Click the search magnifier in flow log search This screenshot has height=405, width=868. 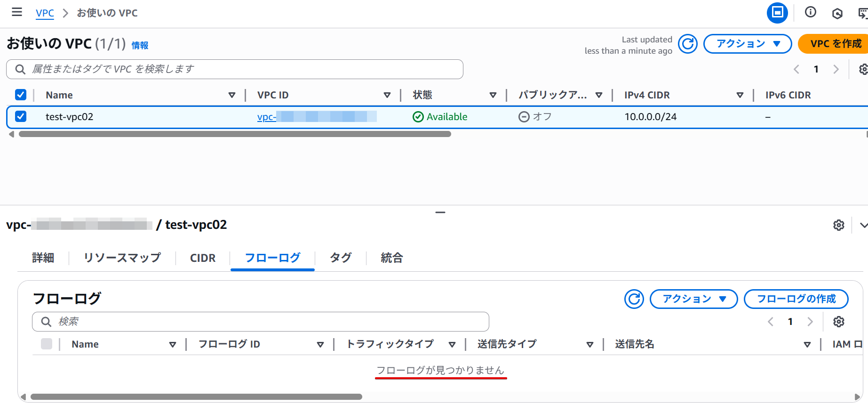[46, 322]
